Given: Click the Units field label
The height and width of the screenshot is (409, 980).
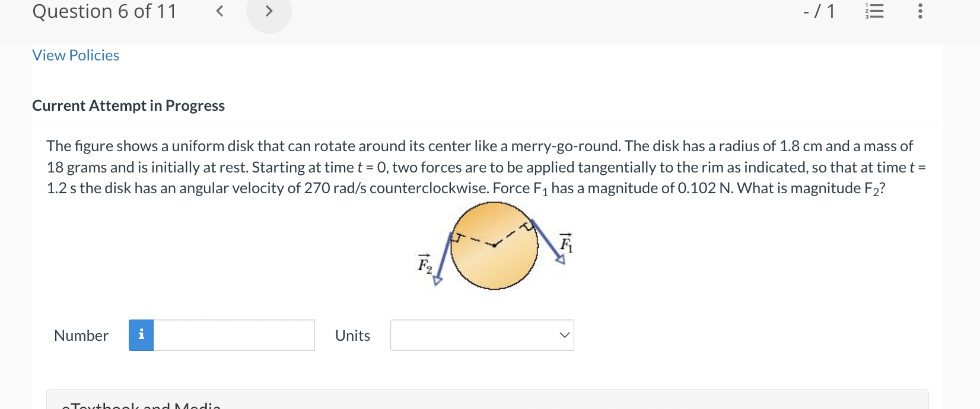Looking at the screenshot, I should tap(352, 335).
